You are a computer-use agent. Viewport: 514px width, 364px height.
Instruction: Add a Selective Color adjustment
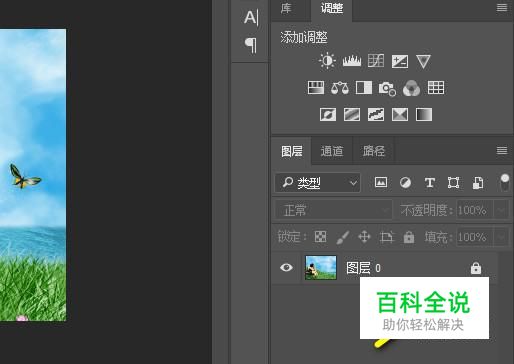[400, 114]
